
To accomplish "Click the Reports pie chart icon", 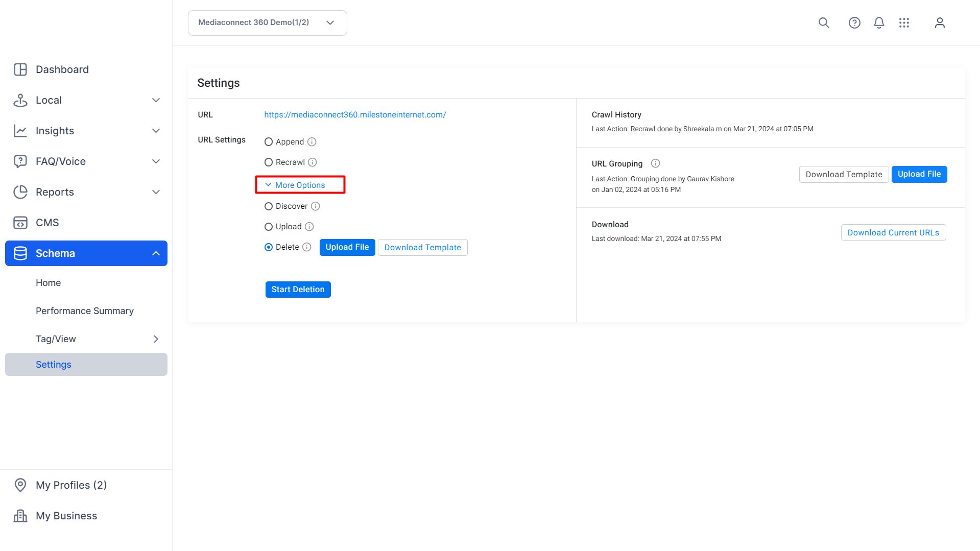I will [20, 192].
